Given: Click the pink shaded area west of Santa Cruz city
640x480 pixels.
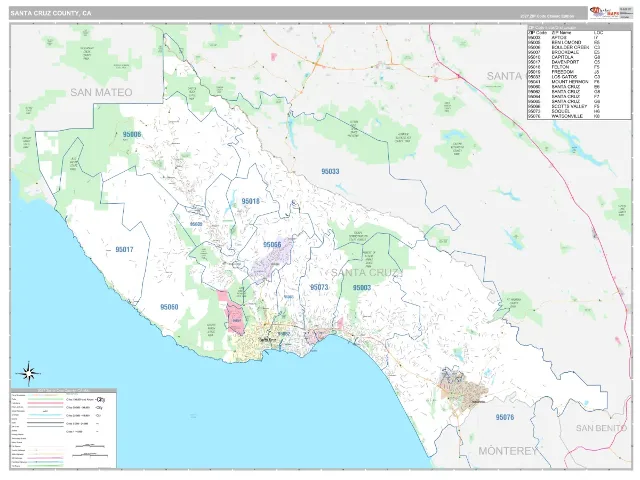Looking at the screenshot, I should [234, 316].
